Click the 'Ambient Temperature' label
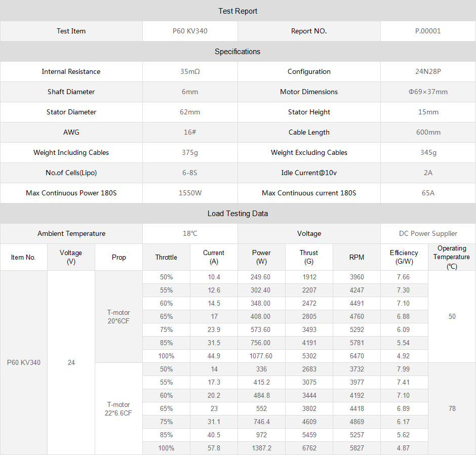This screenshot has width=476, height=455. click(71, 233)
